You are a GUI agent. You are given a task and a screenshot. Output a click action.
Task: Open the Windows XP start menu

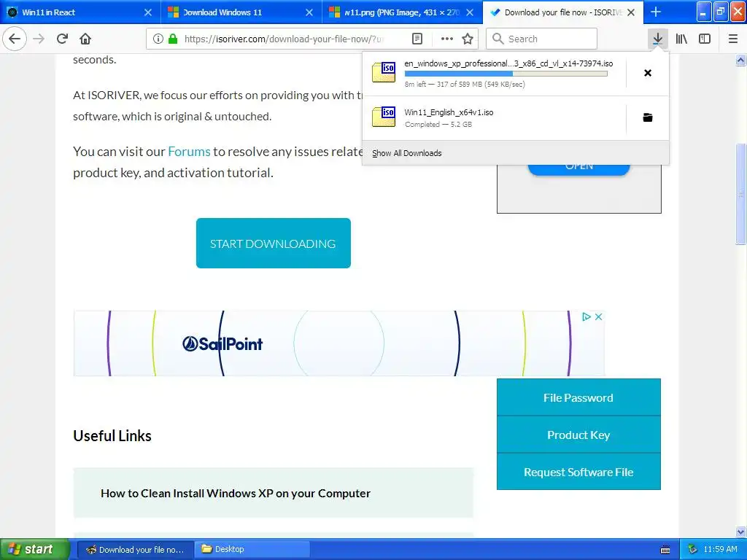tap(35, 550)
